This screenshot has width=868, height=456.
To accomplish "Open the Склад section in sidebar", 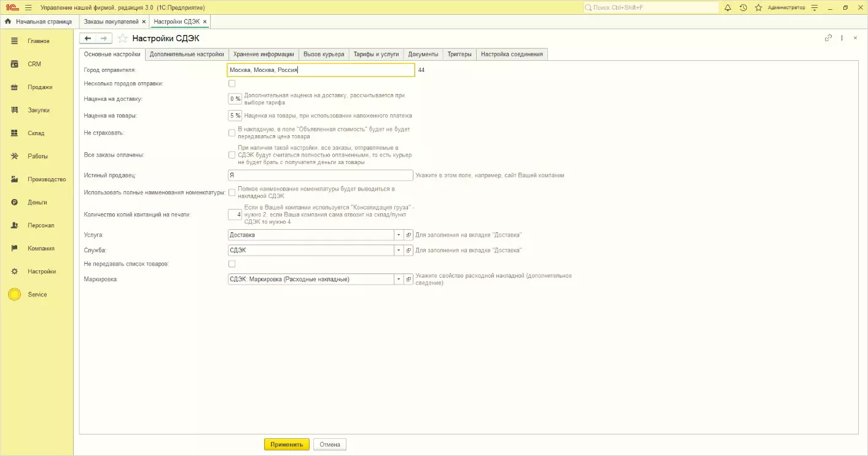I will point(37,133).
